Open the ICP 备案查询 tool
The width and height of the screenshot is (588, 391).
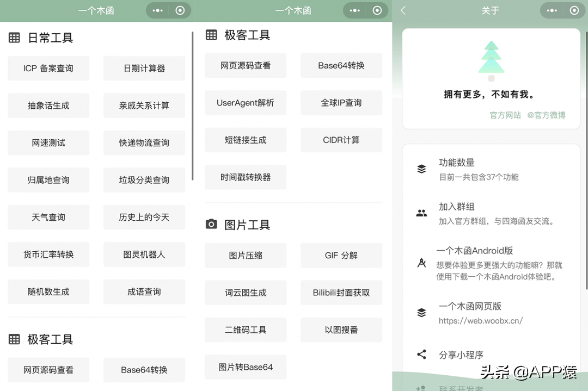click(48, 68)
